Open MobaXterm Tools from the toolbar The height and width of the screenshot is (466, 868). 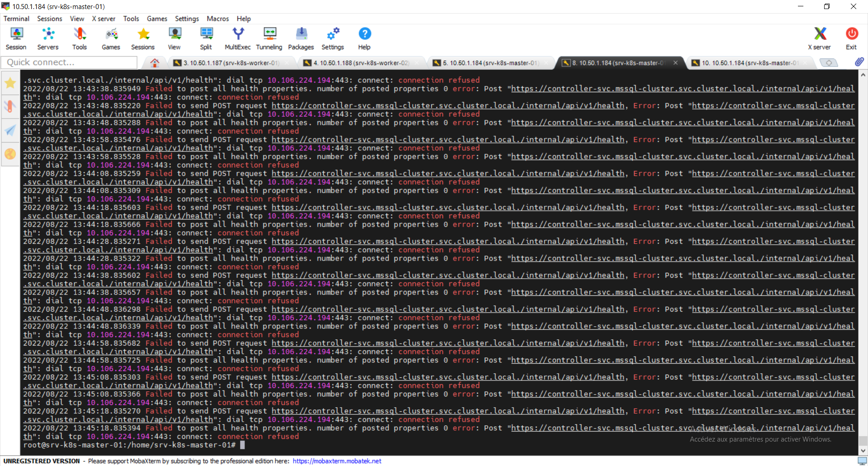79,38
